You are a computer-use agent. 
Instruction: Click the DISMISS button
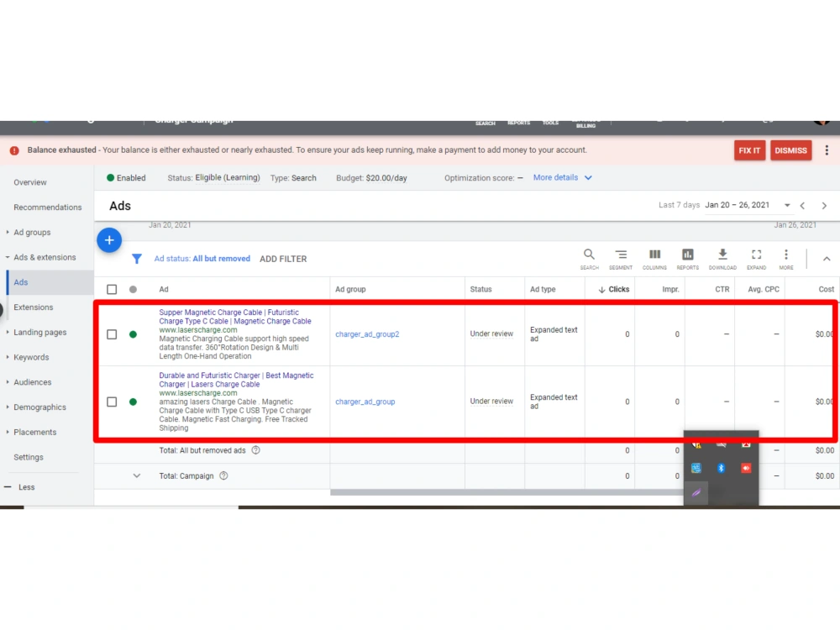point(790,150)
